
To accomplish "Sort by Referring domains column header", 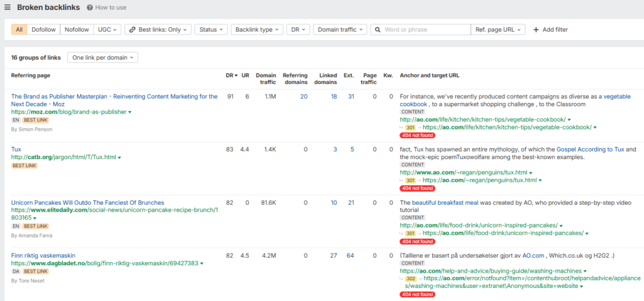I will coord(296,79).
